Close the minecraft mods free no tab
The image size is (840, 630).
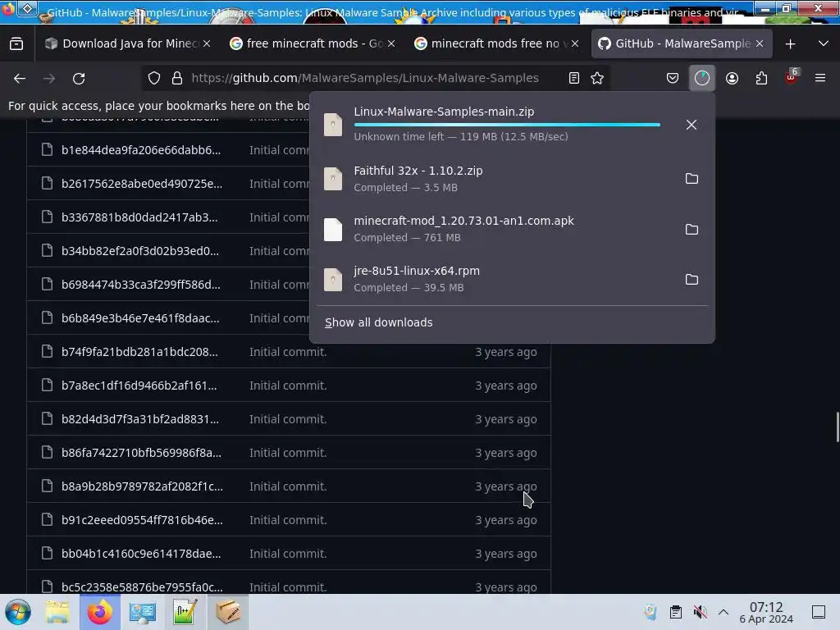(575, 43)
